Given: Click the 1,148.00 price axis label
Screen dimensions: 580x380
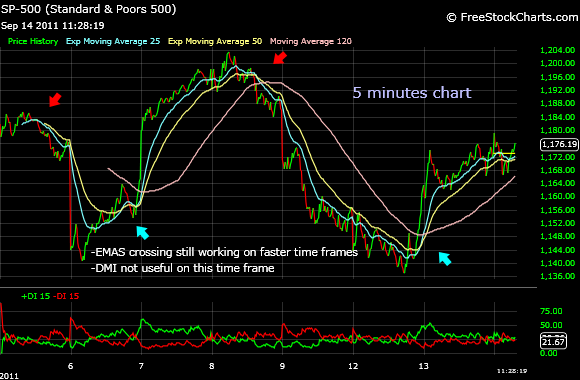Looking at the screenshot, I should click(557, 236).
